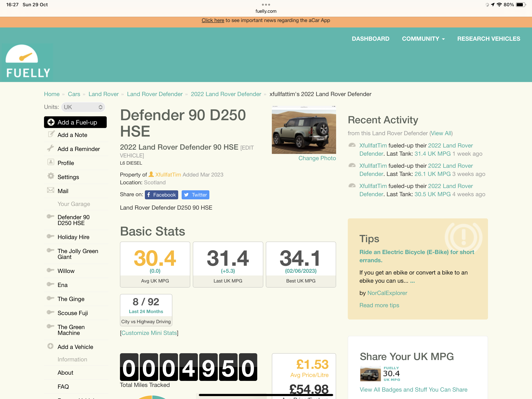Click the Defender vehicle photo
The image size is (532, 399).
[x=304, y=130]
